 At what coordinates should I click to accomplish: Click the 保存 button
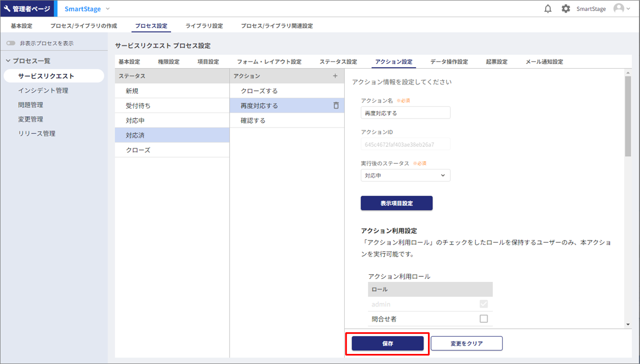387,344
